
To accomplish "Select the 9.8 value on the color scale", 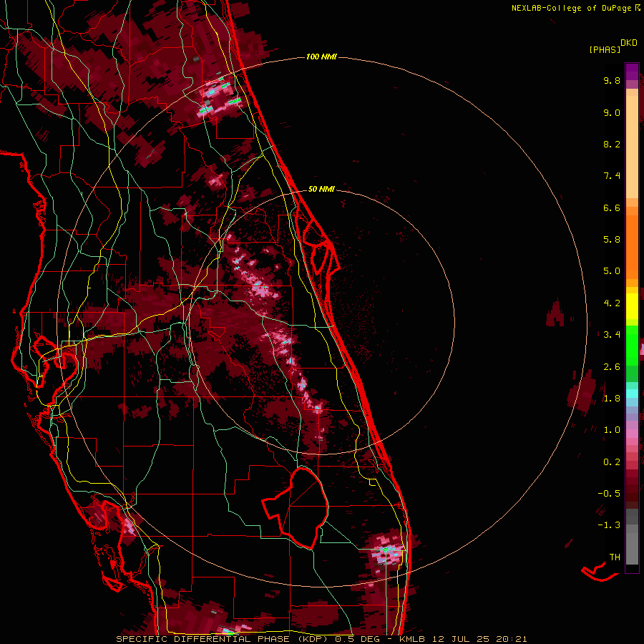I will 612,81.
